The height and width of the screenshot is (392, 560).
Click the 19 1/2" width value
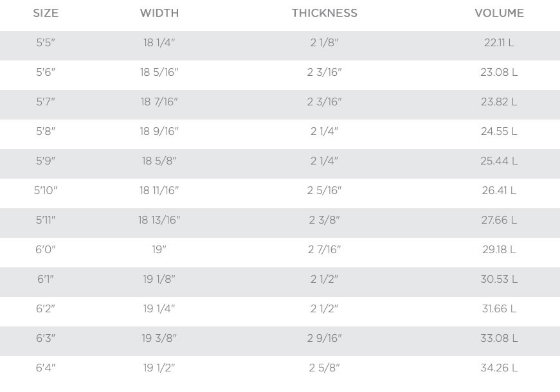[159, 368]
